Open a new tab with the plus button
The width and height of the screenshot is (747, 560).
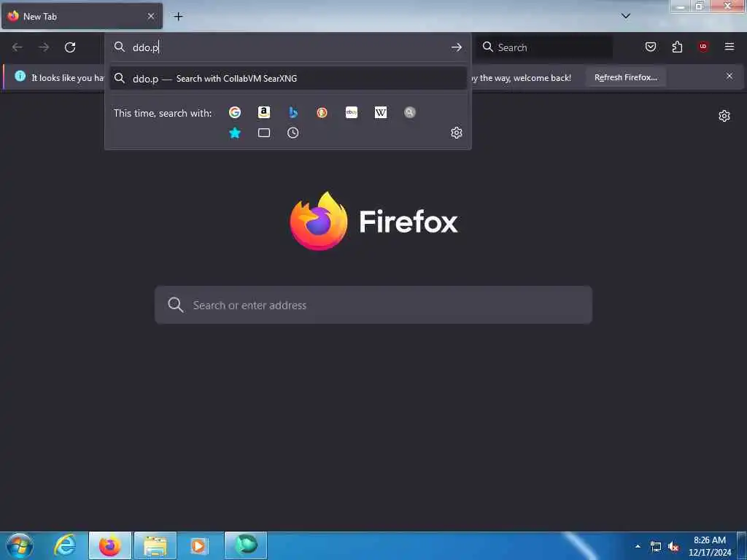point(178,17)
